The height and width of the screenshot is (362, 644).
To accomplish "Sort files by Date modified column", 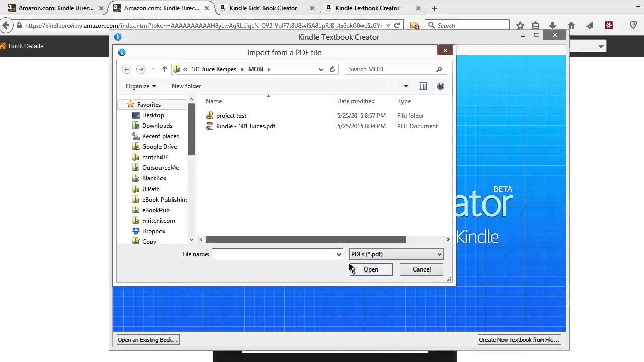I will pos(356,101).
